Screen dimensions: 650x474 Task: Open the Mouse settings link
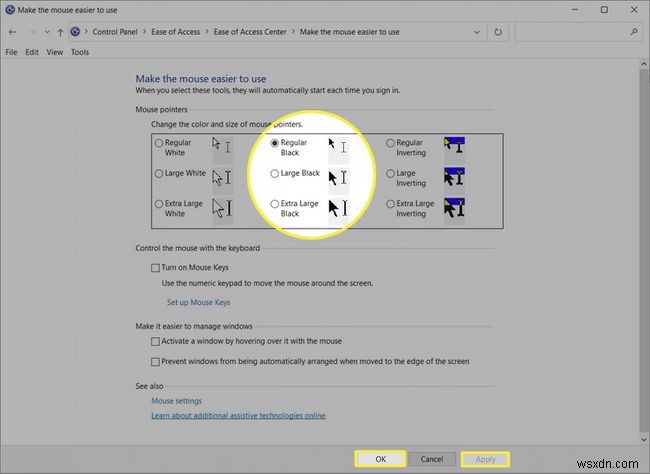176,401
